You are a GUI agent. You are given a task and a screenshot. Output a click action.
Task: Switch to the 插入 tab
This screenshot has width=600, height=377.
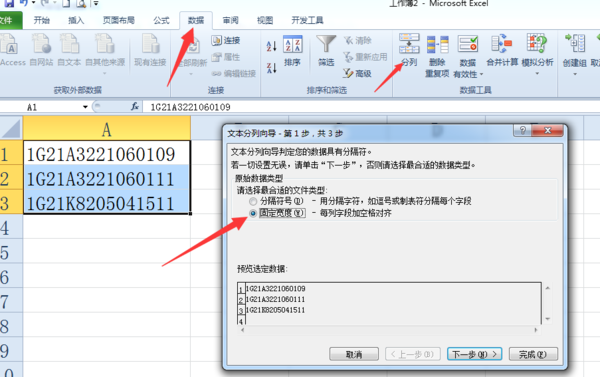coord(76,20)
